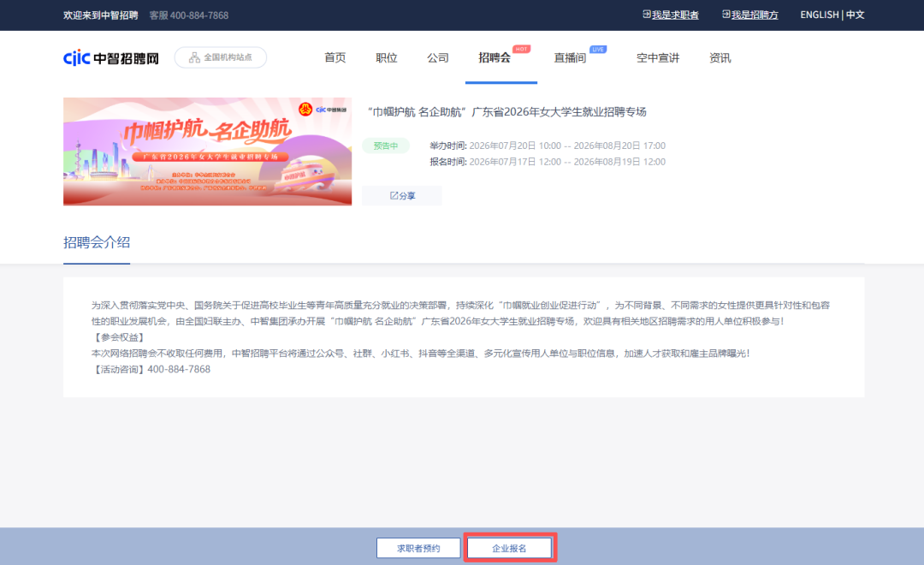This screenshot has height=565, width=924.
Task: Click 企业报名 button
Action: pos(509,548)
